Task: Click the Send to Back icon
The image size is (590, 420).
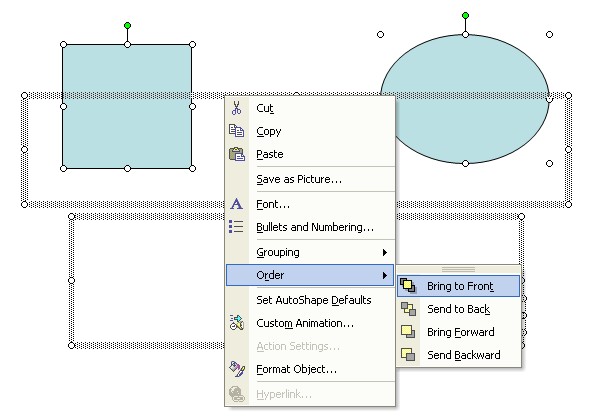Action: 408,309
